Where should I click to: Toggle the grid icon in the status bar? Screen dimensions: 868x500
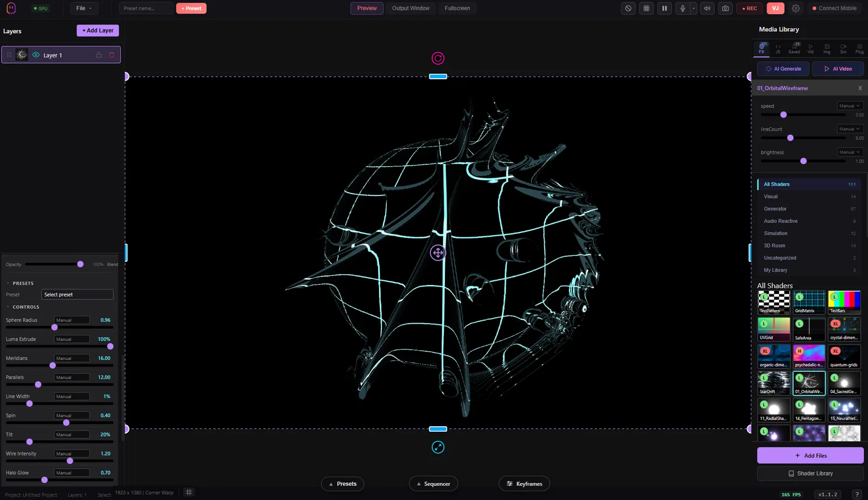pos(189,492)
